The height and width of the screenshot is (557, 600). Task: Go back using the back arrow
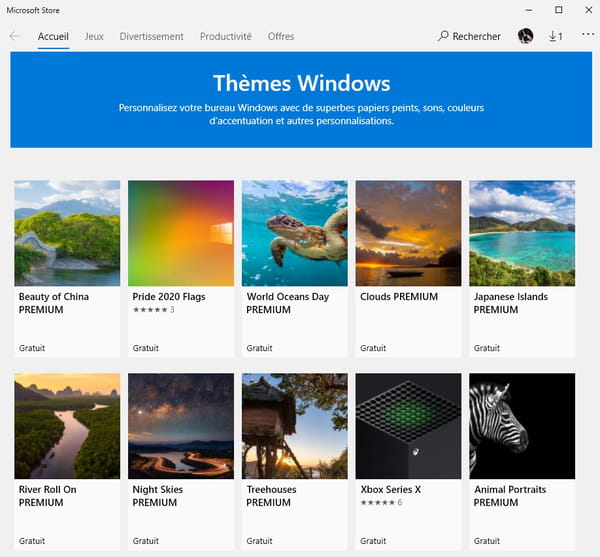click(x=15, y=36)
